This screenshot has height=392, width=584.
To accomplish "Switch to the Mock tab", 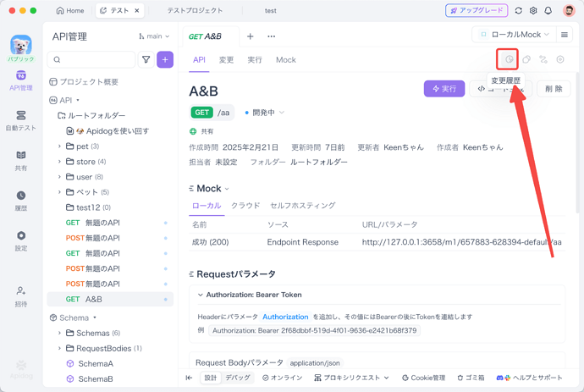I will tap(285, 60).
